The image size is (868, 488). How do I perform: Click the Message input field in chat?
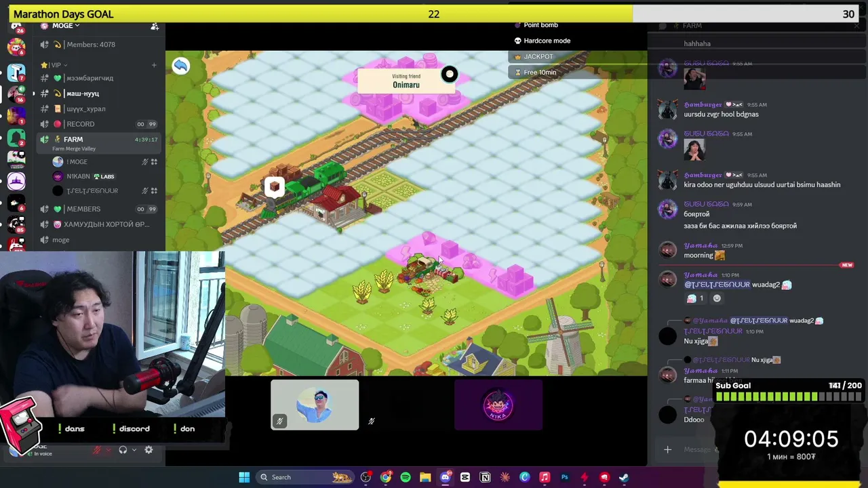697,449
